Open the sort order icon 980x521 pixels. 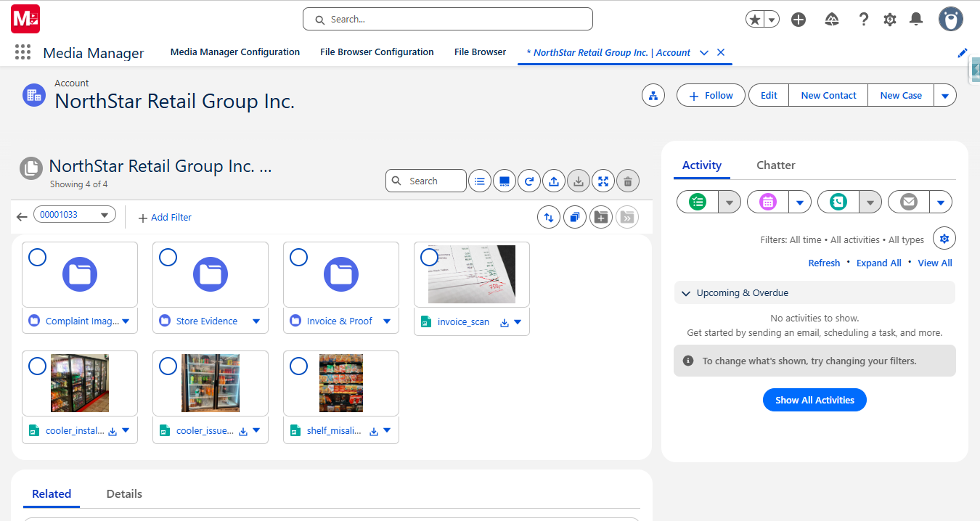point(549,217)
